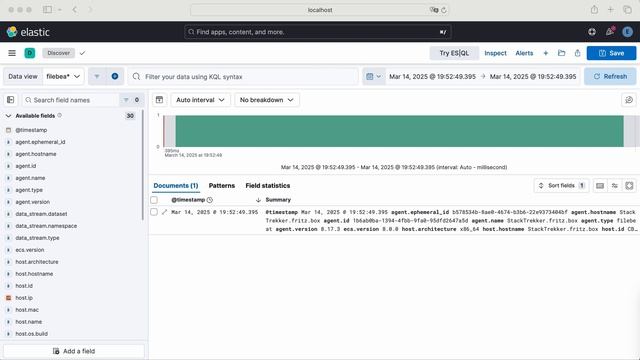The width and height of the screenshot is (640, 360).
Task: Select the @timestamp field in the list
Action: 31,130
